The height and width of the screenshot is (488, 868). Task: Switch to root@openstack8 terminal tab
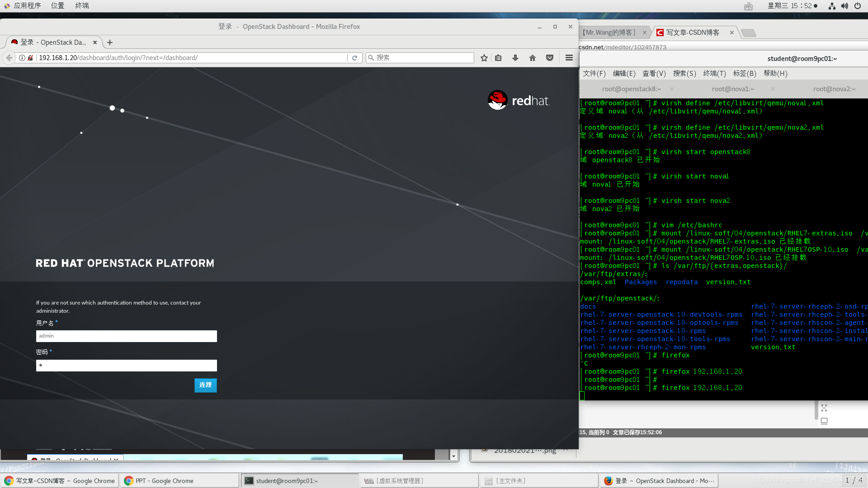[631, 89]
